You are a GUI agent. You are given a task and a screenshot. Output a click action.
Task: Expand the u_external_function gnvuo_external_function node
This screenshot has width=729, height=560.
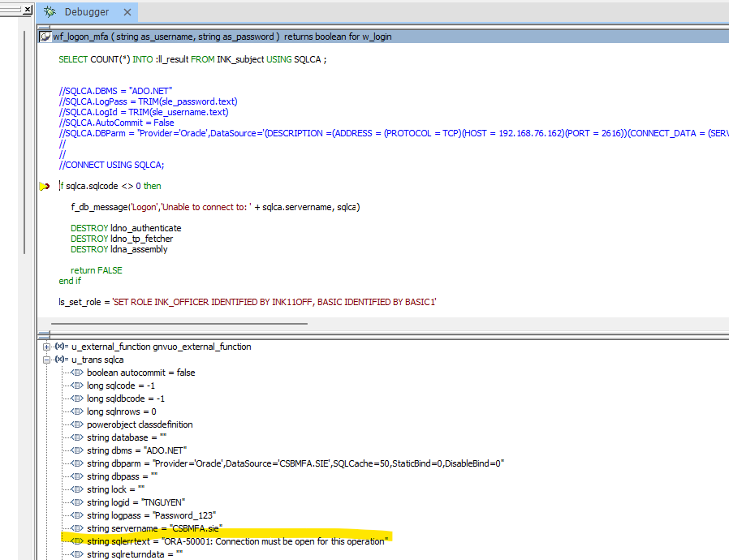pos(46,347)
